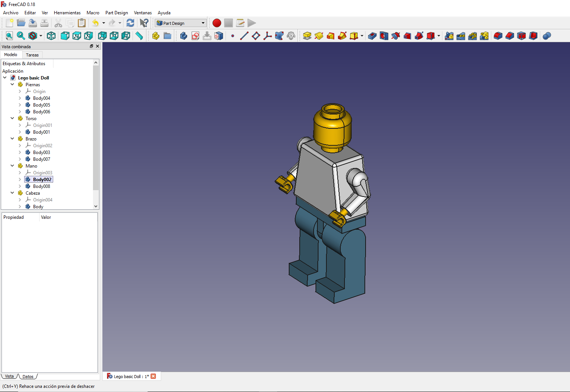Create a new empty document

pyautogui.click(x=9, y=23)
